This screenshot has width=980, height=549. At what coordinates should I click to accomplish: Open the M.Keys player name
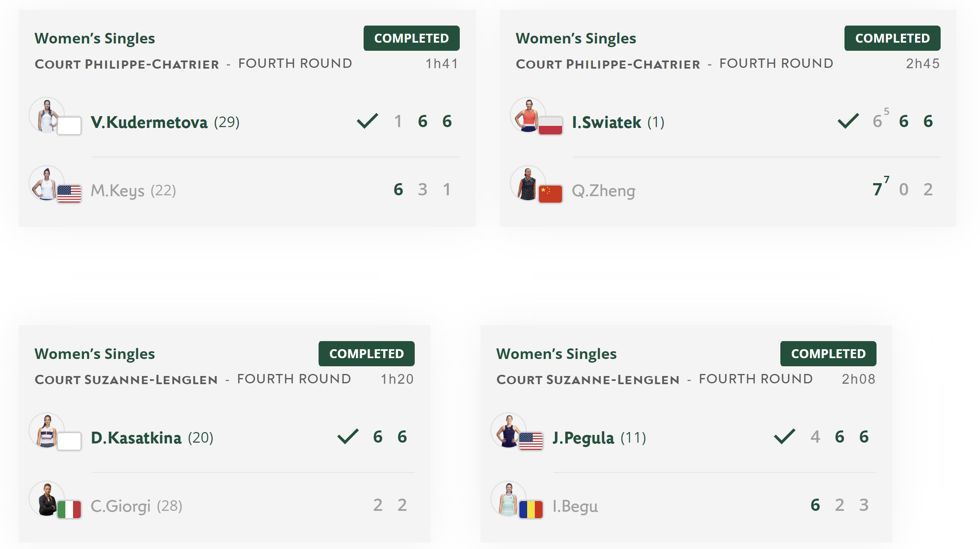pos(117,190)
